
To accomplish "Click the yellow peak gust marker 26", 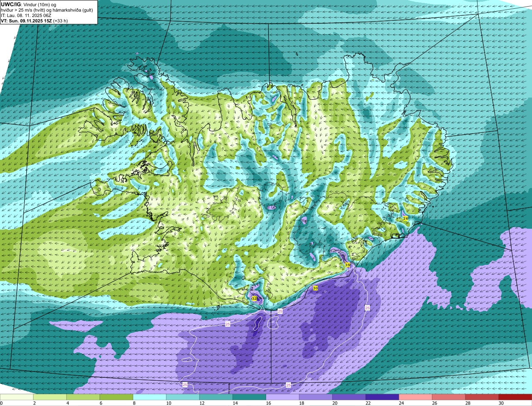I will [406, 218].
